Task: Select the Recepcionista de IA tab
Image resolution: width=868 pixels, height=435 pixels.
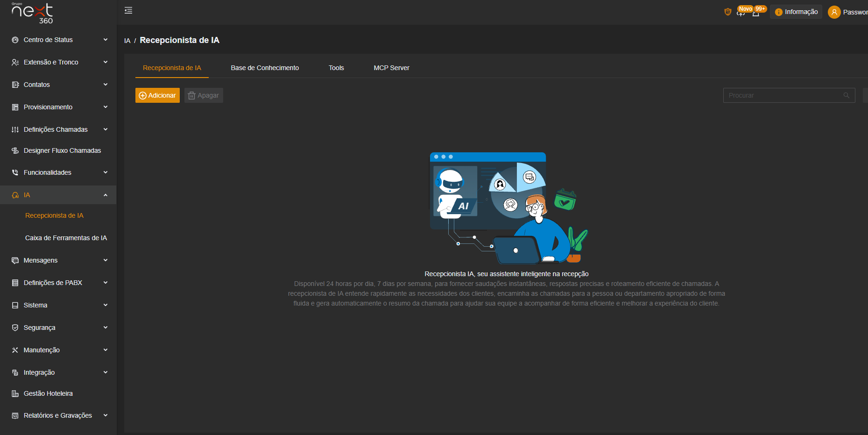Action: pos(172,68)
